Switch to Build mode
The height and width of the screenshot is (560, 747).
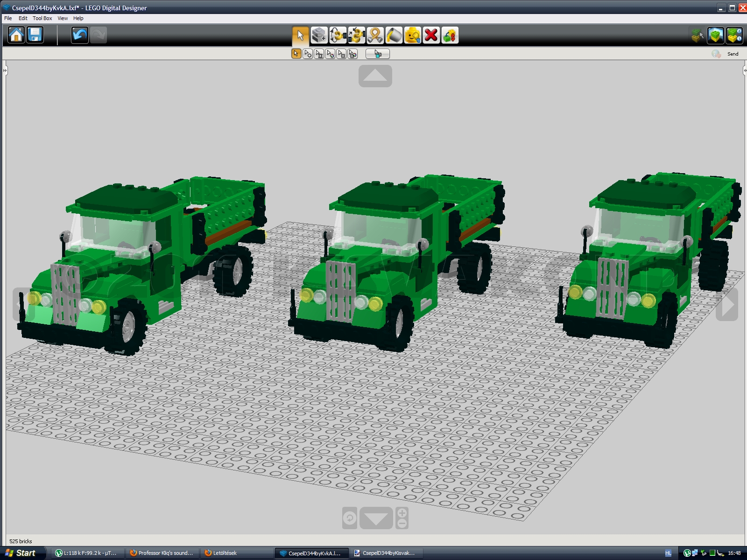[697, 35]
